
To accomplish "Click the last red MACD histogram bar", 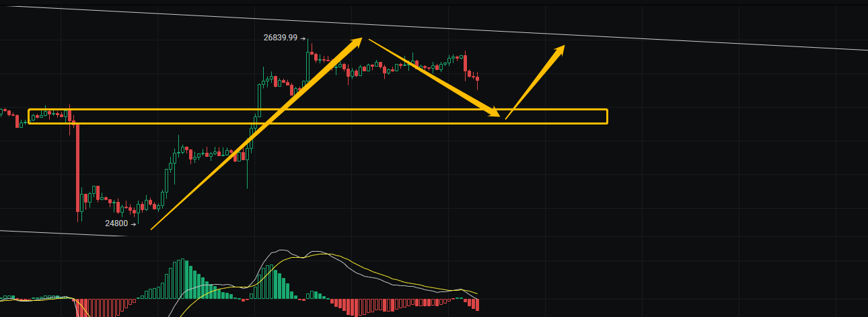I will pos(477,304).
